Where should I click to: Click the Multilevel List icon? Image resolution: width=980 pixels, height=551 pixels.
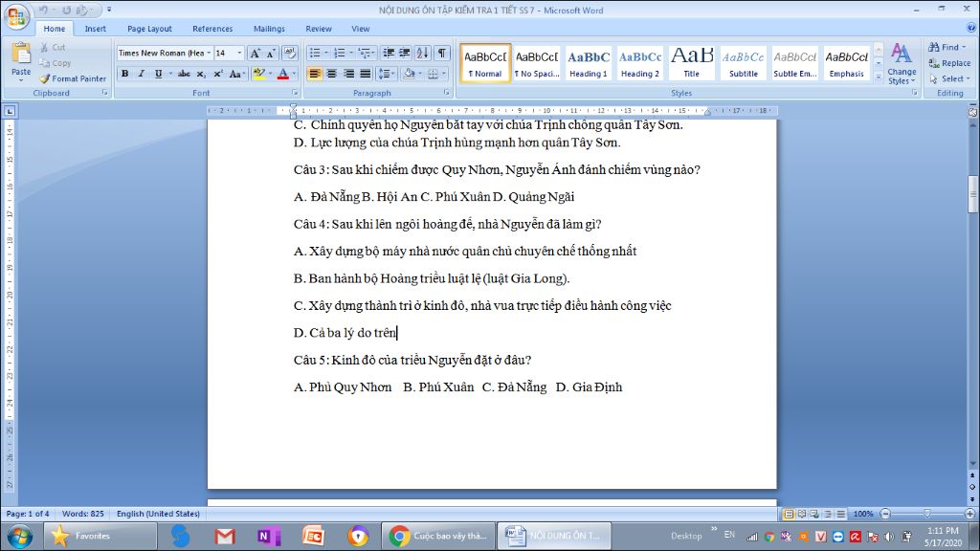364,54
